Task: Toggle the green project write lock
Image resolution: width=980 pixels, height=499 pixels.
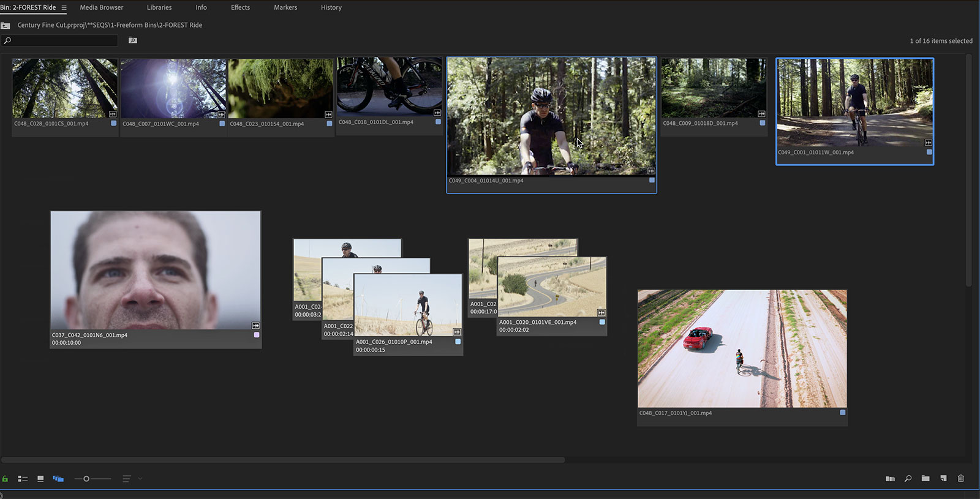Action: pos(5,479)
